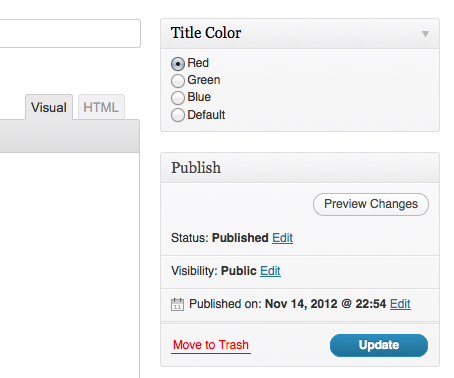
Task: Click the blue Update button
Action: pos(379,345)
